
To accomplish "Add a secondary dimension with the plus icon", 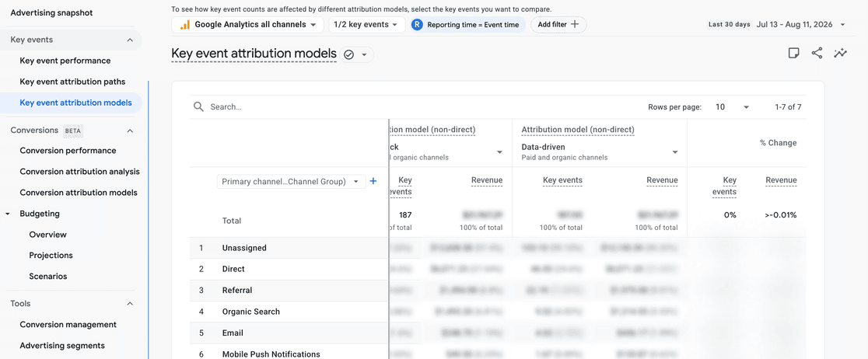I will click(x=373, y=181).
